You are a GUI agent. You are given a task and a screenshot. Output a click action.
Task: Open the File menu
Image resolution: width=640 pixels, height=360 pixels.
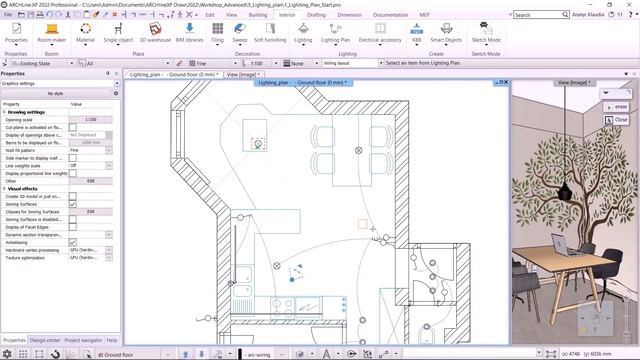tap(8, 15)
